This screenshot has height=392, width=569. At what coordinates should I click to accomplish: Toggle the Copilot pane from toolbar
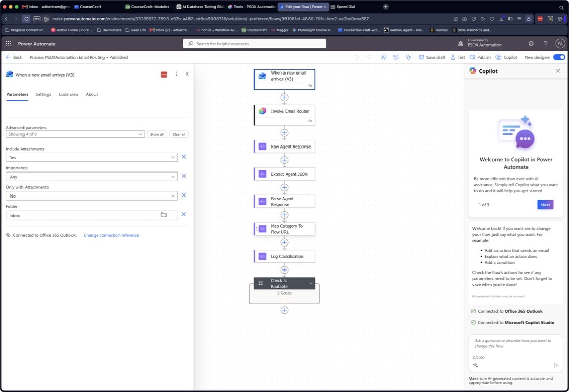(507, 57)
